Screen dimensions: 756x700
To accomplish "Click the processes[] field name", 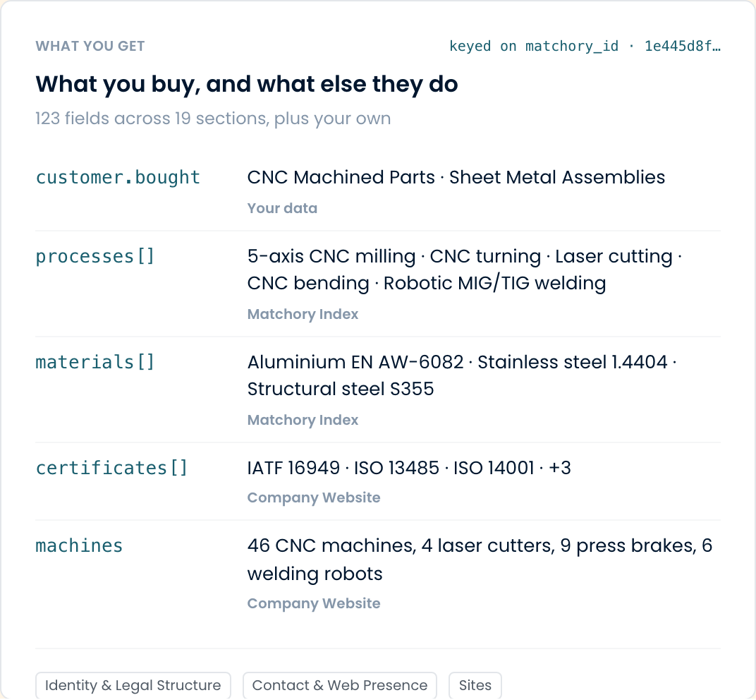I will click(95, 256).
